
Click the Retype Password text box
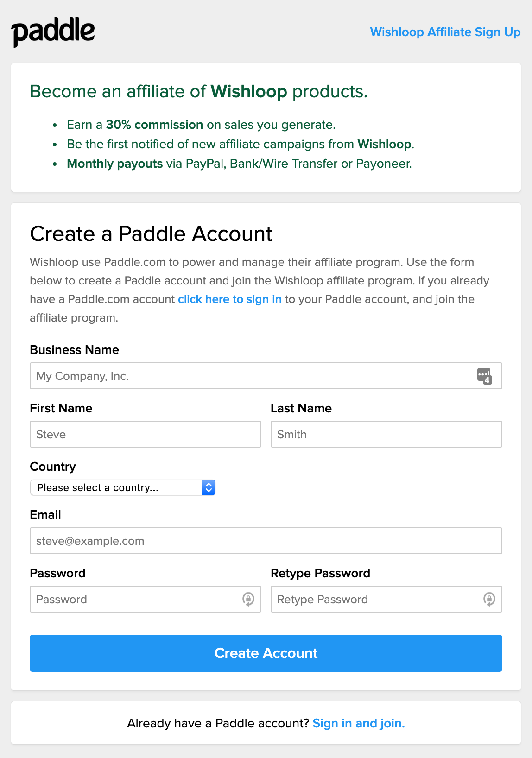pyautogui.click(x=375, y=599)
